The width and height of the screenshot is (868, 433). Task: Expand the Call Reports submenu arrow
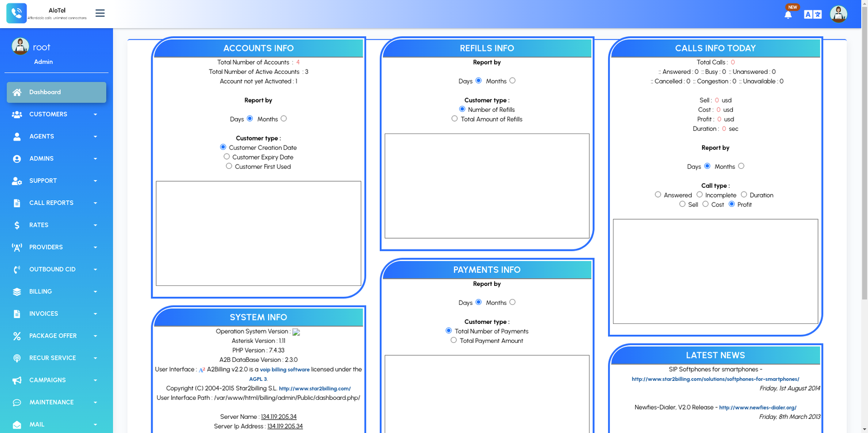tap(95, 203)
